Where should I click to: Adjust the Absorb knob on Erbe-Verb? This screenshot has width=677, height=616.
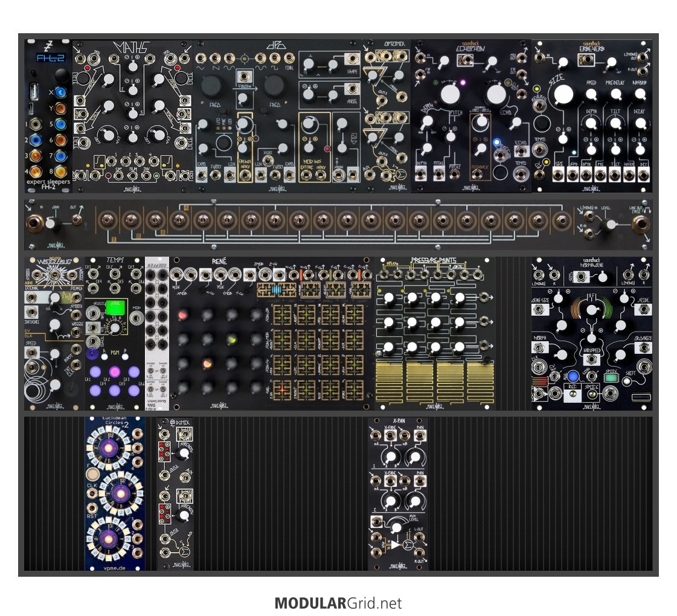pos(640,94)
